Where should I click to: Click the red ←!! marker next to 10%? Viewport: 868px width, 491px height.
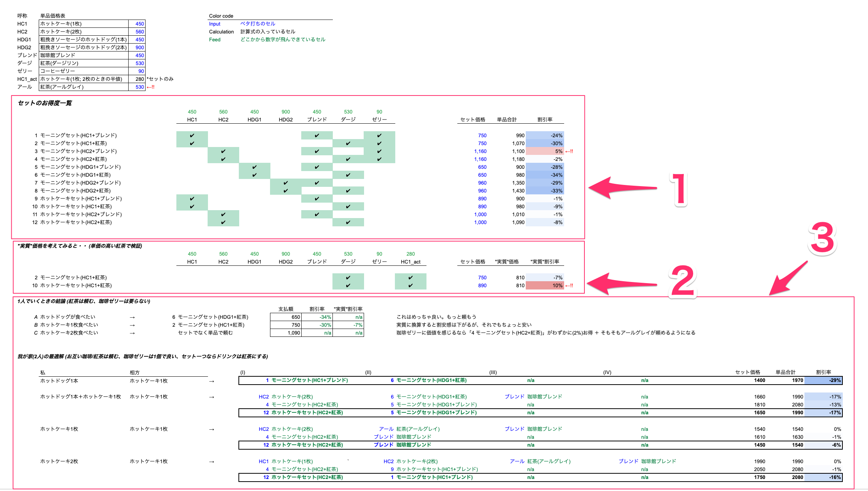coord(569,286)
